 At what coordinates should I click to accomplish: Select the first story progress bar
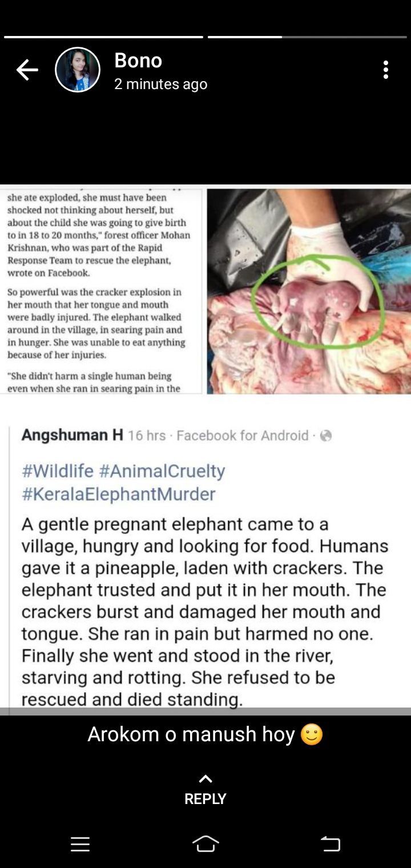tap(103, 37)
